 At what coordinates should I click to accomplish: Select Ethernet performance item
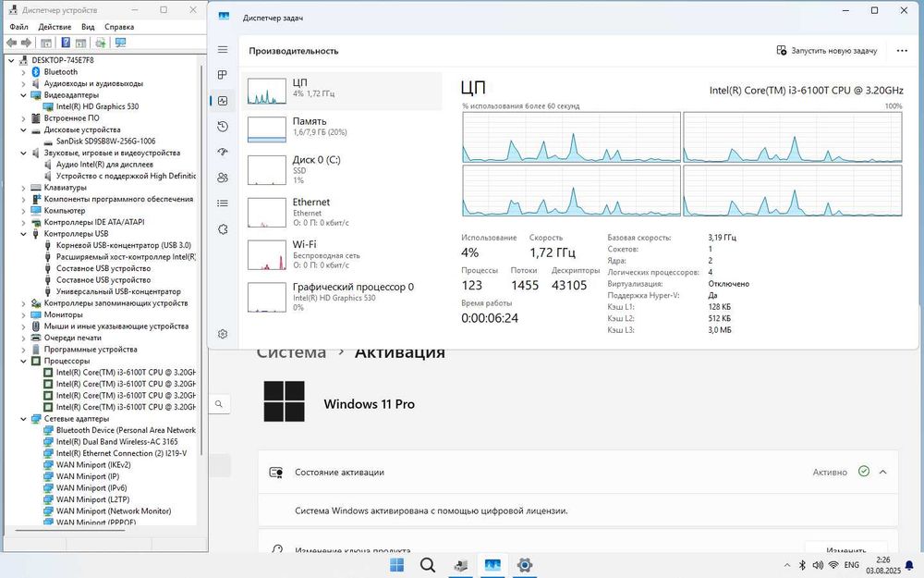(x=342, y=212)
